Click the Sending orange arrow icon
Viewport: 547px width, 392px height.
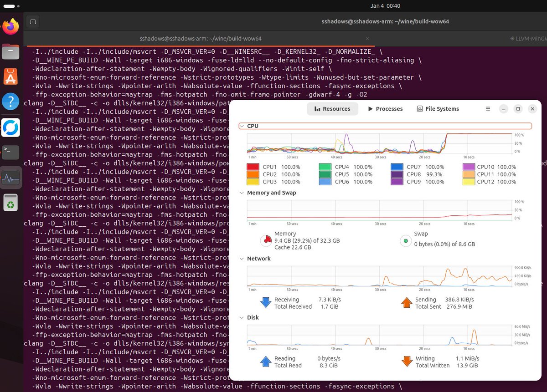click(407, 303)
